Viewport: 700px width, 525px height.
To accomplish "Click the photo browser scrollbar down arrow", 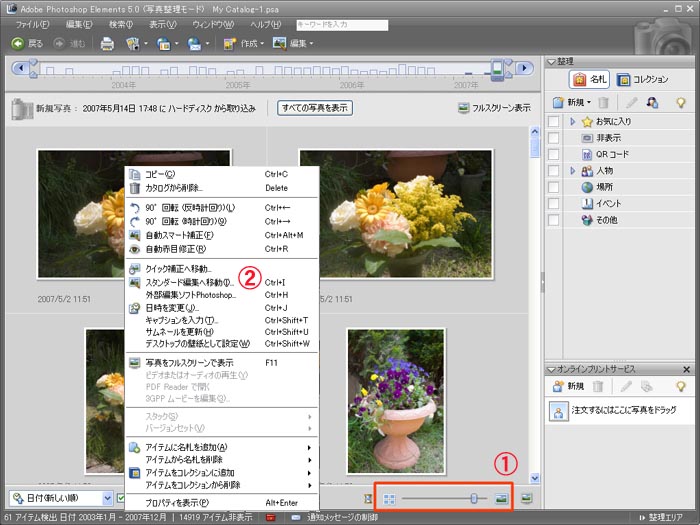I will coord(535,478).
